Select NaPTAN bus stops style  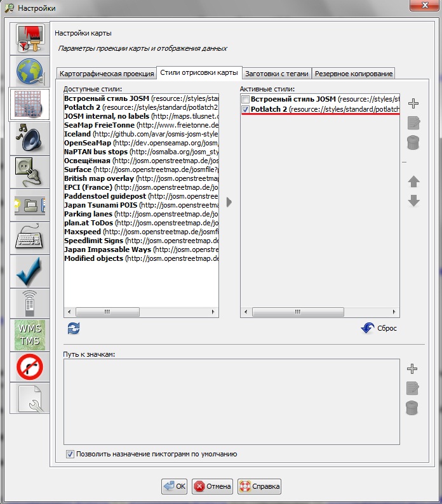pyautogui.click(x=141, y=152)
